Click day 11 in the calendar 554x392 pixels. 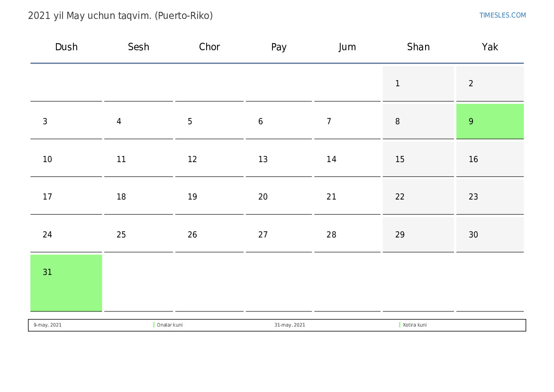tap(138, 159)
